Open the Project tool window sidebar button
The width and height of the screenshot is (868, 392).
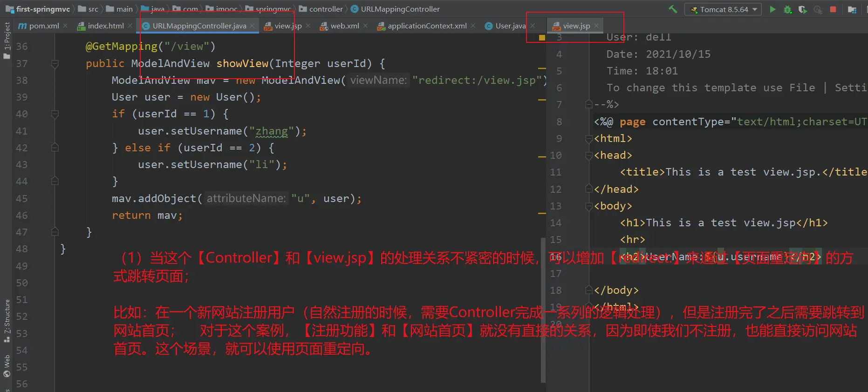(x=7, y=41)
